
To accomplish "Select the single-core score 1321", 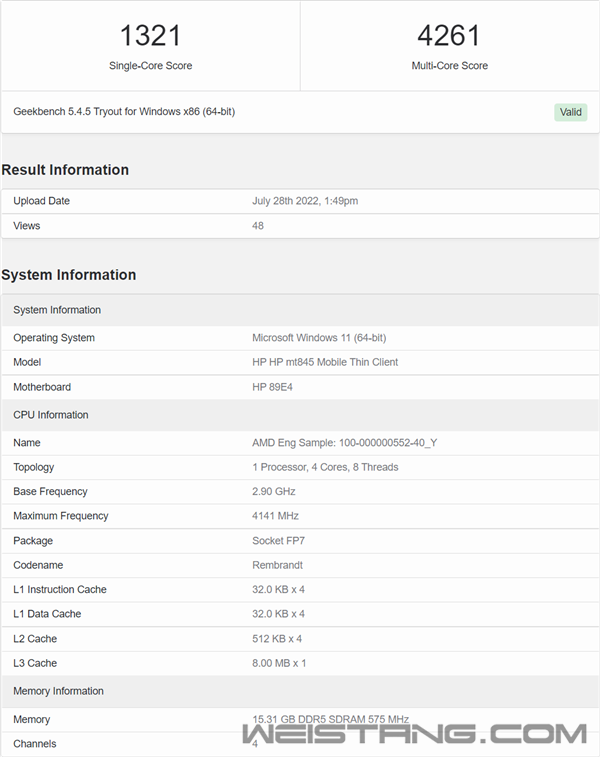I will [150, 36].
